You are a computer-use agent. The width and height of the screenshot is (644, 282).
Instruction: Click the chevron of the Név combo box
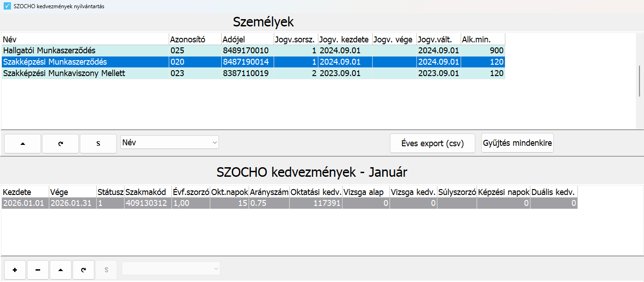point(213,142)
